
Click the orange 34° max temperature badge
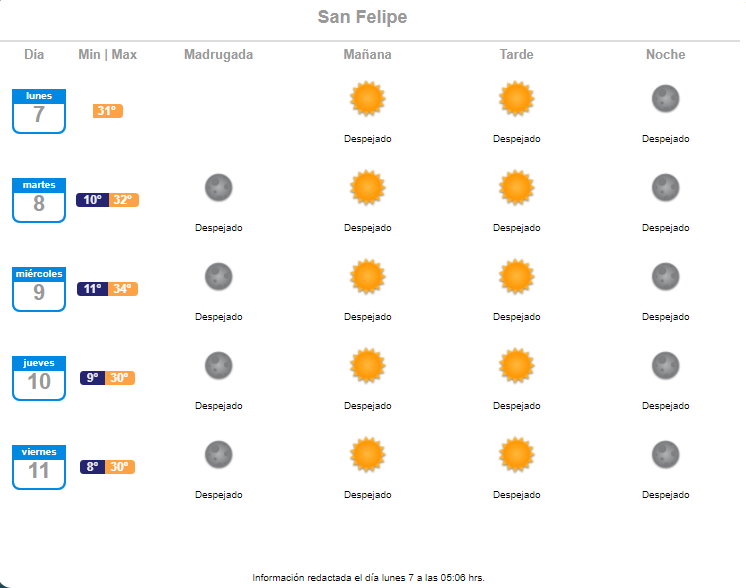pyautogui.click(x=123, y=289)
